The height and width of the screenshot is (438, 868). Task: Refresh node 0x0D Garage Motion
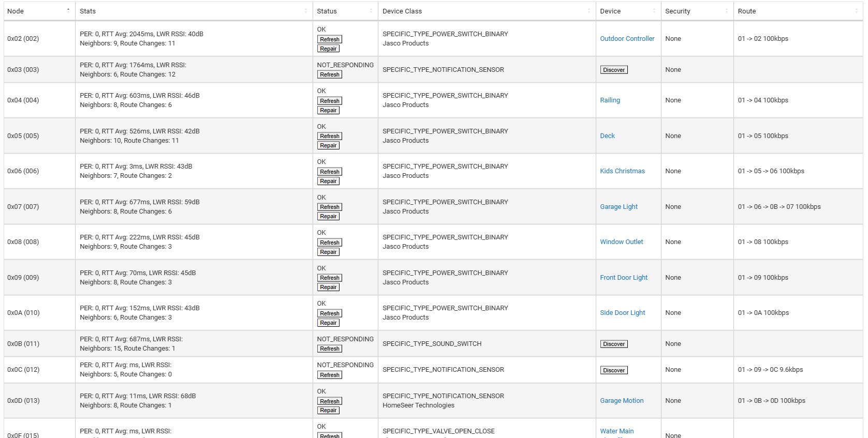pyautogui.click(x=329, y=401)
